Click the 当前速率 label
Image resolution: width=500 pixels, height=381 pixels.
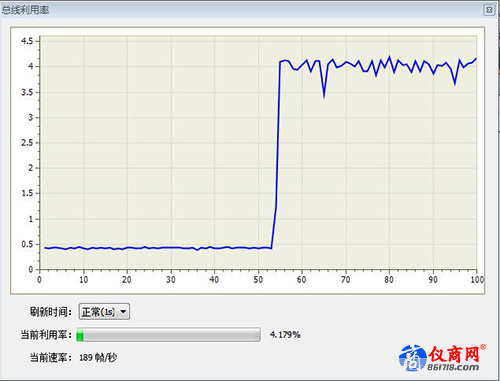51,357
